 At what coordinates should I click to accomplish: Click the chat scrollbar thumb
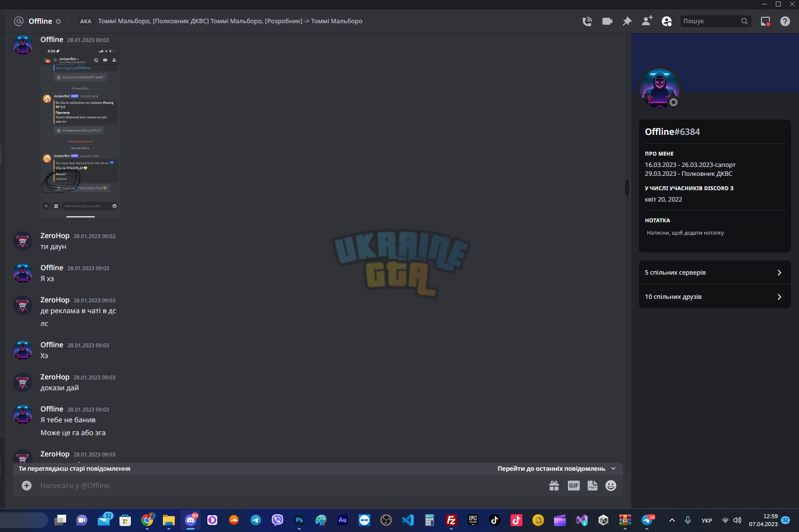pyautogui.click(x=627, y=188)
